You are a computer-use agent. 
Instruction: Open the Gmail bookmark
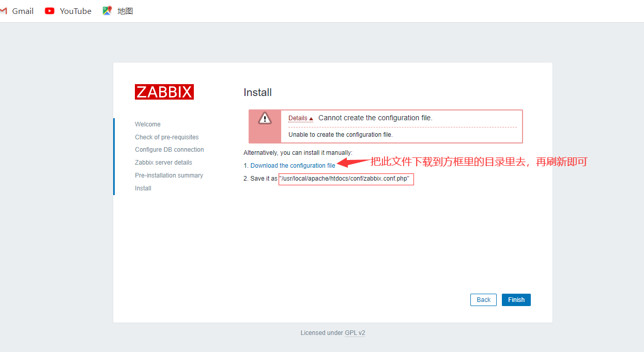[x=17, y=11]
